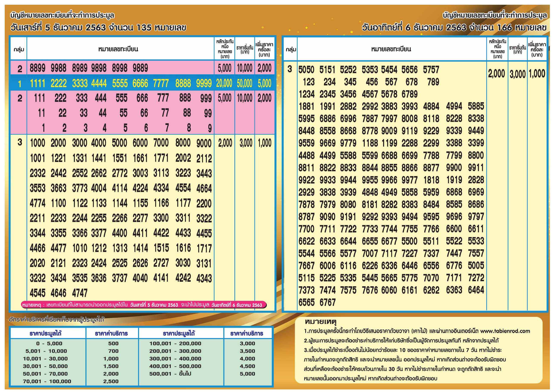Pick three-digit plate number 789
This screenshot has width=554, height=392.
click(x=433, y=82)
